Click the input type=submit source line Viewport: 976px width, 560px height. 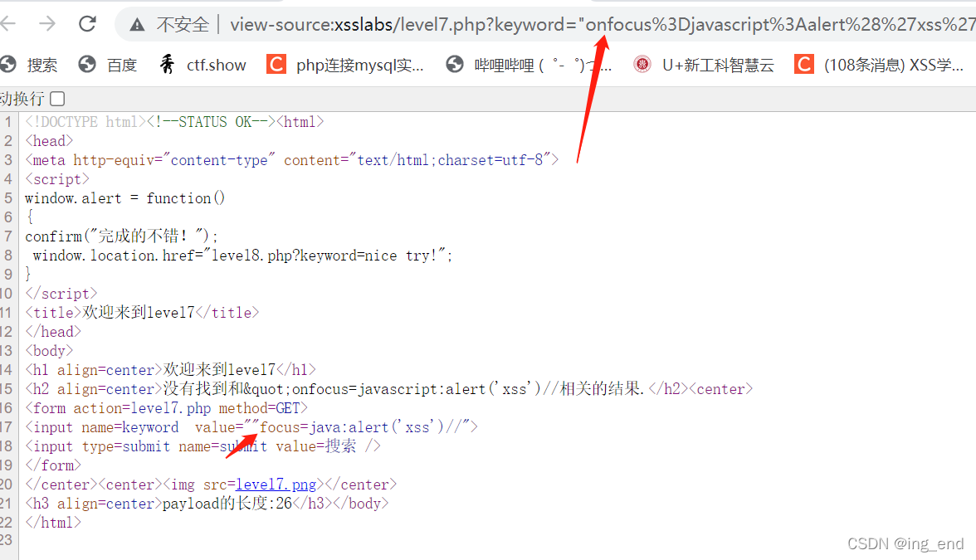coord(203,446)
